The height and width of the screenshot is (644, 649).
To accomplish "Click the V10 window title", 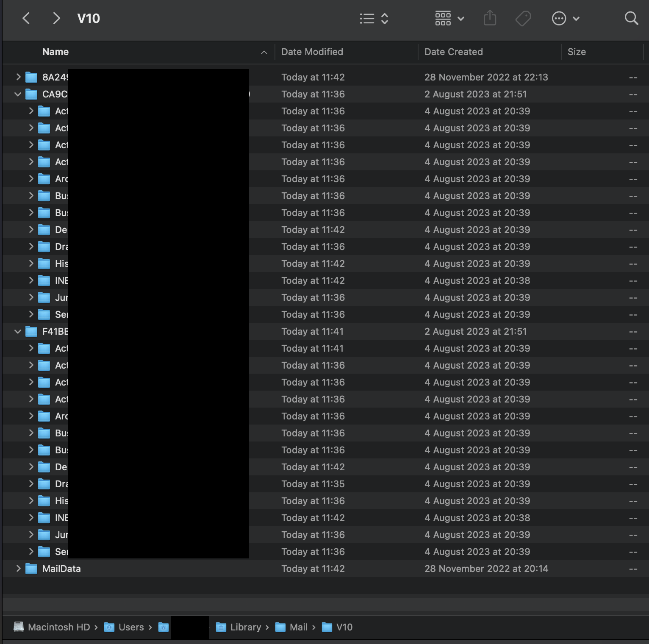I will (89, 18).
